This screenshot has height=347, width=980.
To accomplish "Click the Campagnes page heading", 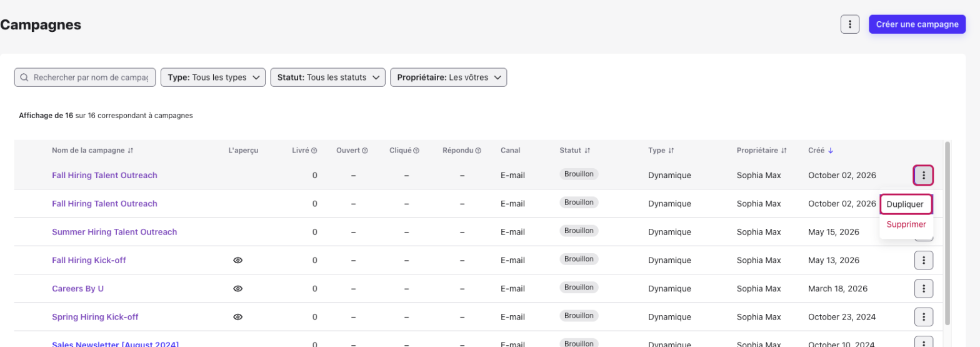I will pos(41,25).
